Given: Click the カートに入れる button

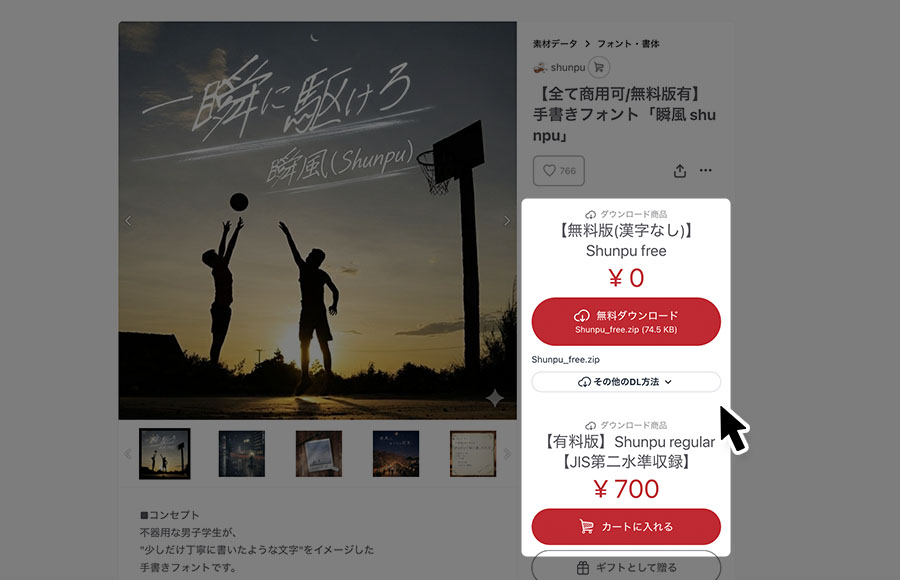Looking at the screenshot, I should tap(626, 527).
